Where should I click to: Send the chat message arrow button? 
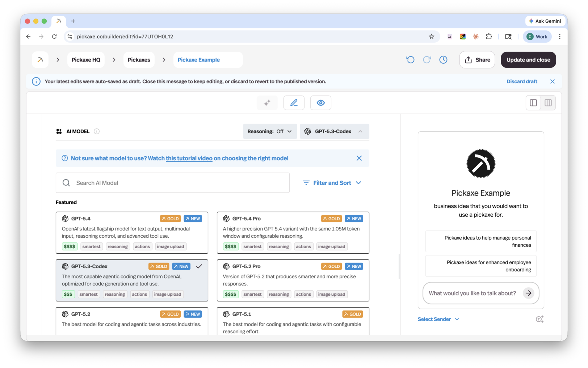pos(529,293)
